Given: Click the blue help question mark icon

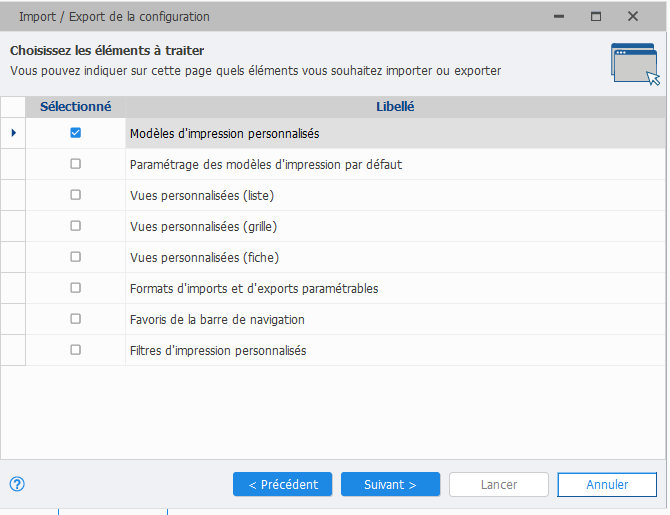Looking at the screenshot, I should point(16,484).
